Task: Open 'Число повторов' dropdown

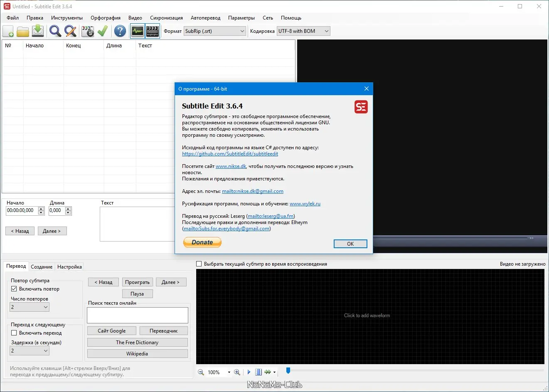Action: (30, 307)
